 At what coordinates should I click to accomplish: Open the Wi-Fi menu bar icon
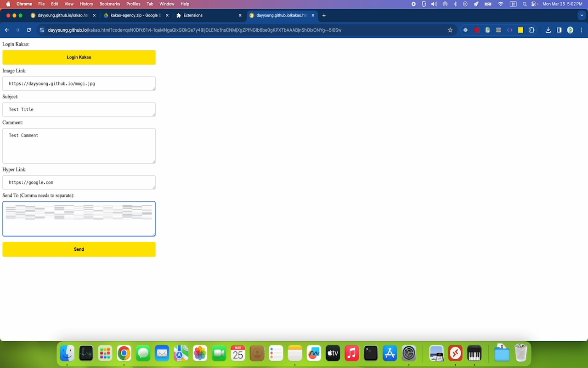tap(501, 4)
